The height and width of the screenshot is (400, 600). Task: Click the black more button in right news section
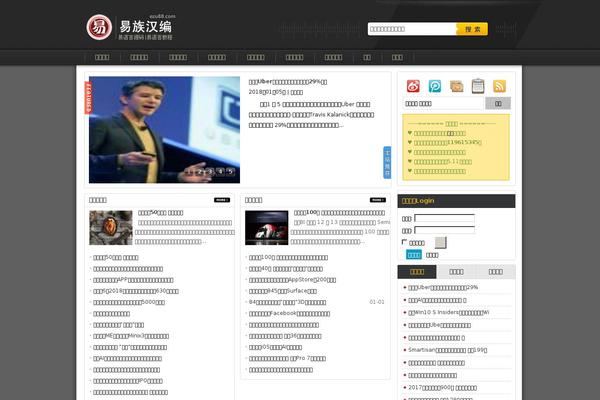tap(378, 200)
